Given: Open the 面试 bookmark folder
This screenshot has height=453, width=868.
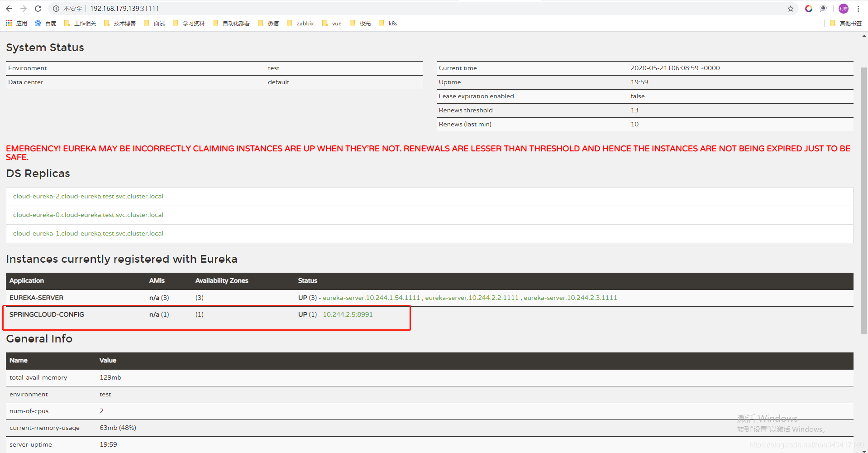Looking at the screenshot, I should pyautogui.click(x=154, y=23).
